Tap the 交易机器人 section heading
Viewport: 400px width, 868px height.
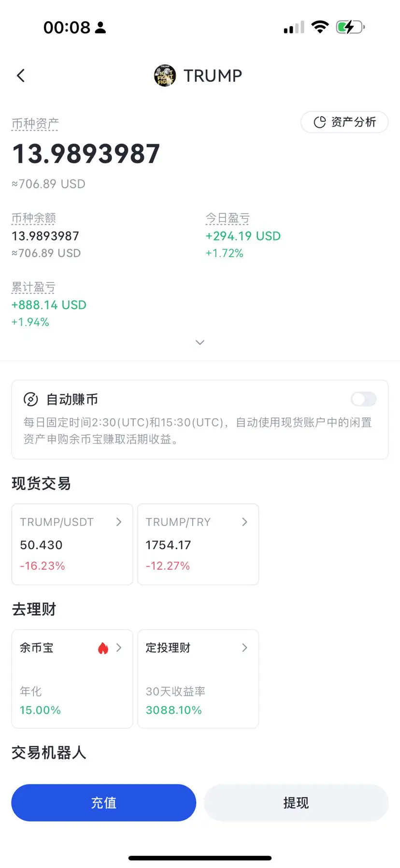click(x=49, y=753)
